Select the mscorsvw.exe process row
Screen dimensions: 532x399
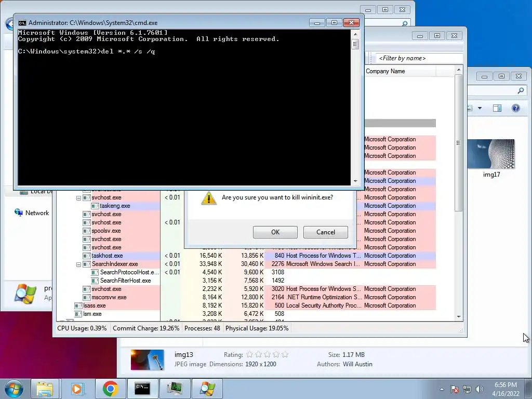point(109,297)
